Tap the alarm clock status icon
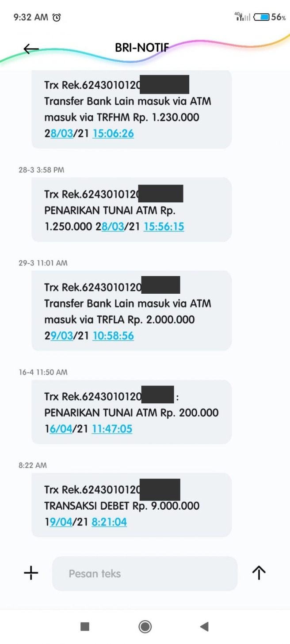290x644 pixels. 57,17
